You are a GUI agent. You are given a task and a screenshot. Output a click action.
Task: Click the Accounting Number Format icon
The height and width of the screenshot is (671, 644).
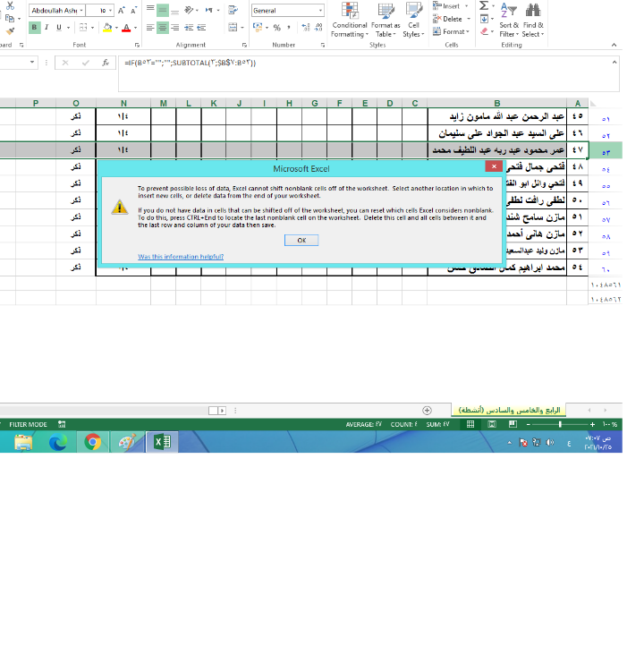258,28
